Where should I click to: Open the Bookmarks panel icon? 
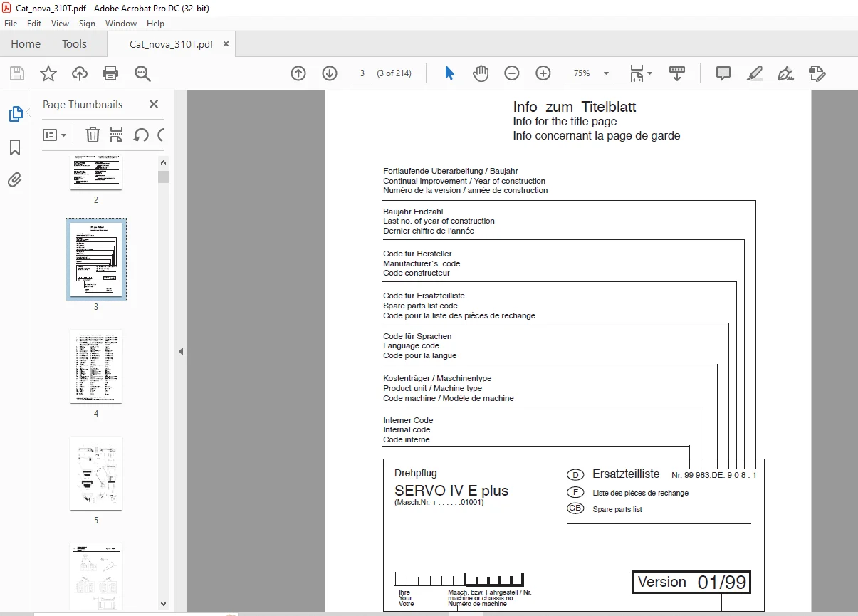tap(15, 147)
